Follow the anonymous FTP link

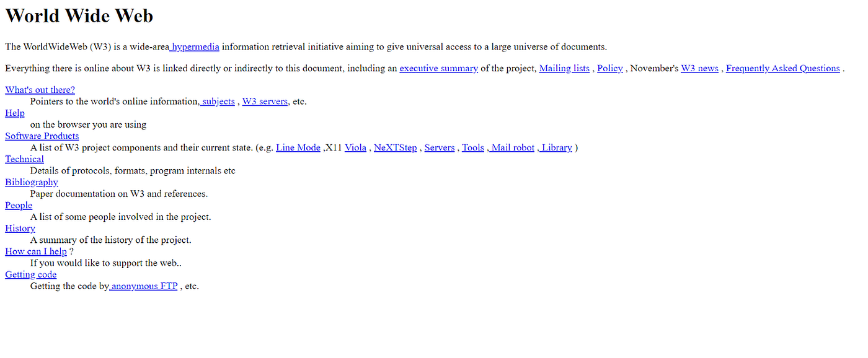pyautogui.click(x=144, y=286)
